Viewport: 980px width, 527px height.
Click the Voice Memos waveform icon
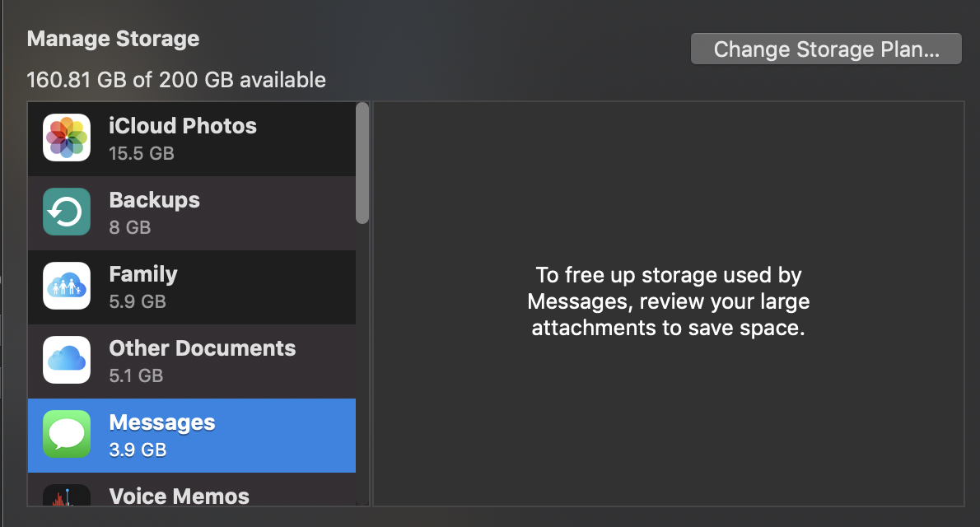click(67, 497)
